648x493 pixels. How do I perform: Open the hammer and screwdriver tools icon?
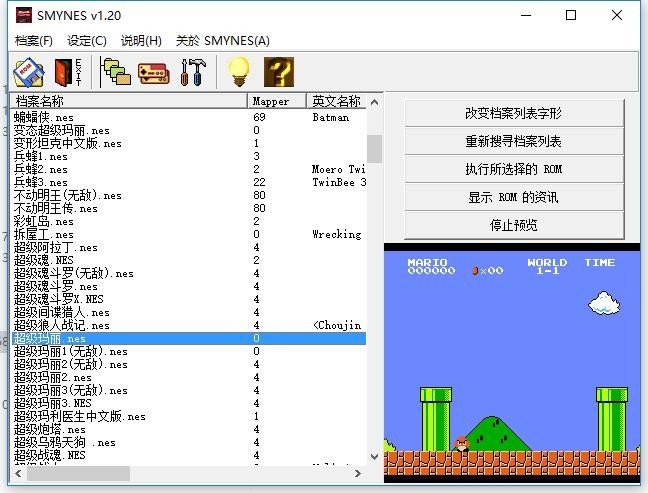tap(193, 72)
